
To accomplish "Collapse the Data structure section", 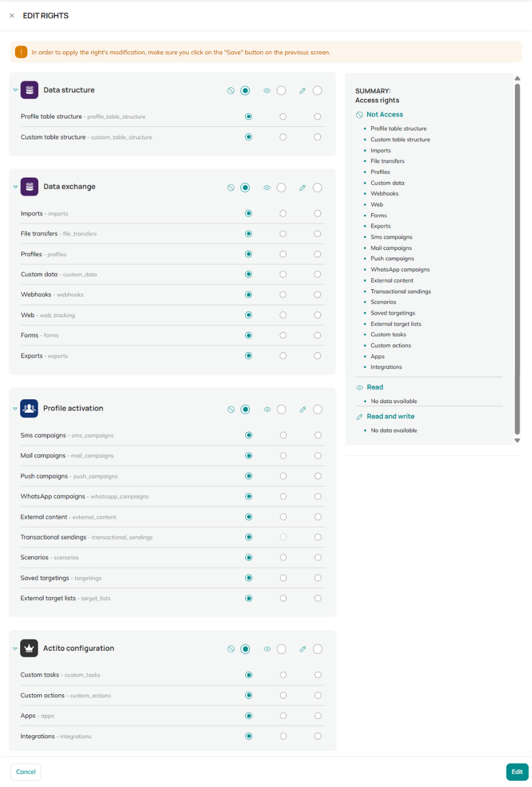I will pyautogui.click(x=15, y=90).
